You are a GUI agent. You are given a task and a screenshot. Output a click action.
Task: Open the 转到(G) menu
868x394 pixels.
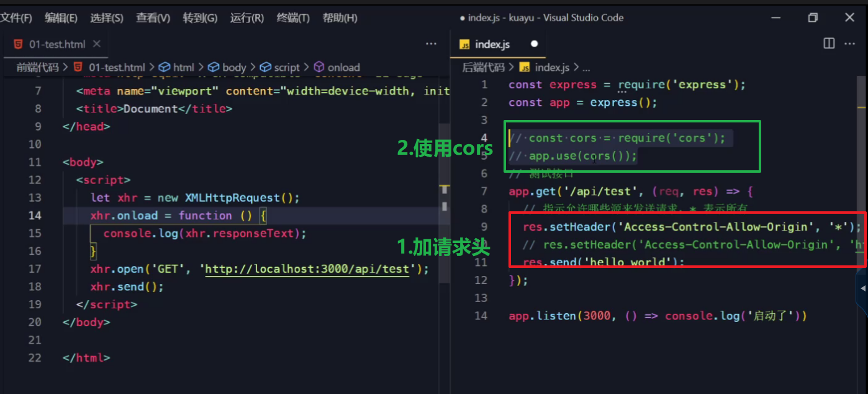pos(200,18)
